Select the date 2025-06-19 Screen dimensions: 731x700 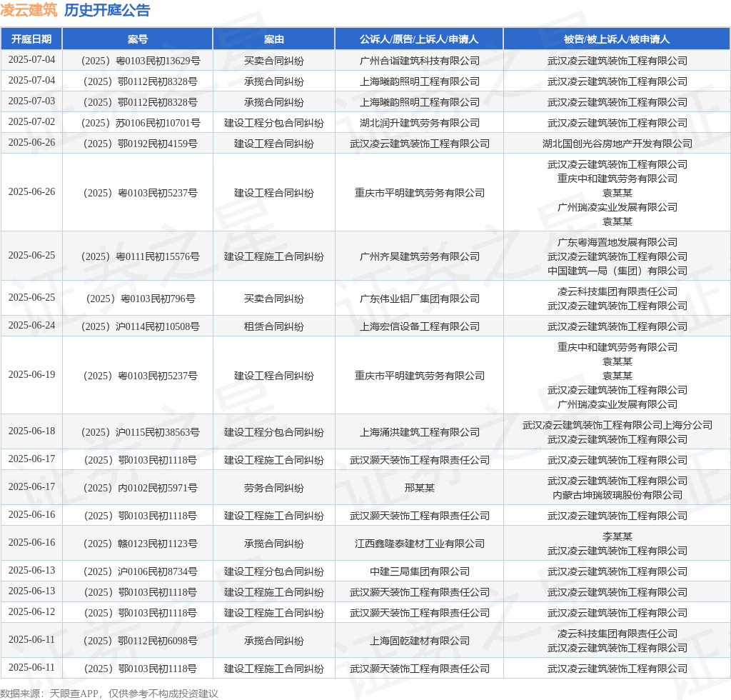click(31, 374)
